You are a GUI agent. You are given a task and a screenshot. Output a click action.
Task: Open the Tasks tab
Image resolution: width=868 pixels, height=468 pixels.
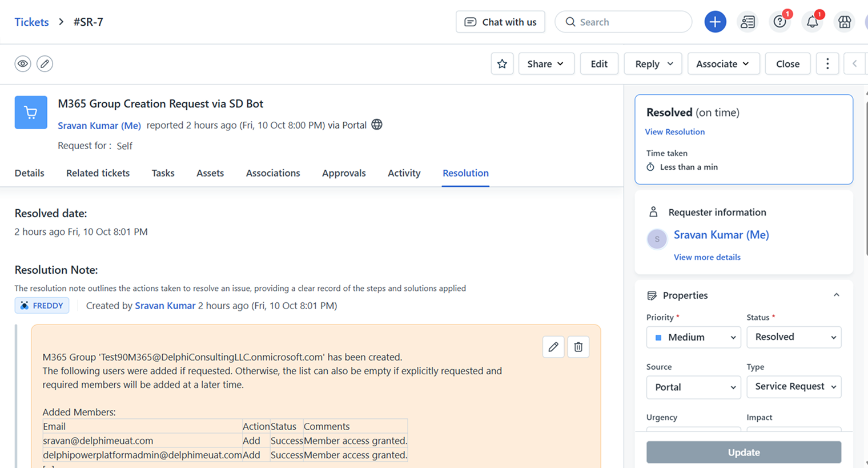pos(163,173)
